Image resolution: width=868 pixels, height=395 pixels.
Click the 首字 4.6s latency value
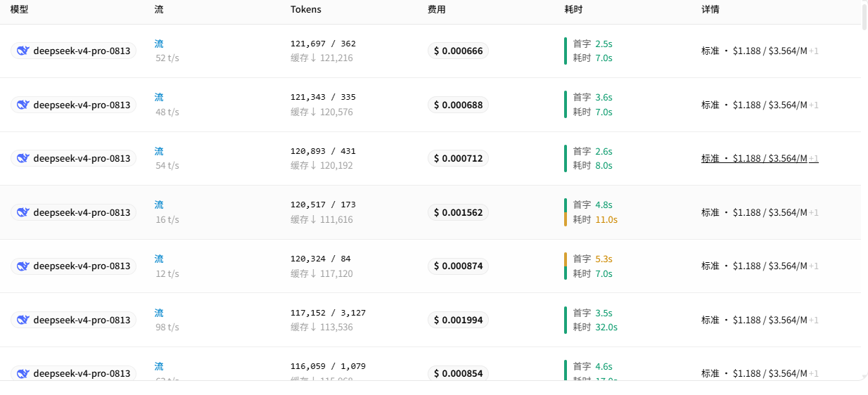(x=592, y=366)
